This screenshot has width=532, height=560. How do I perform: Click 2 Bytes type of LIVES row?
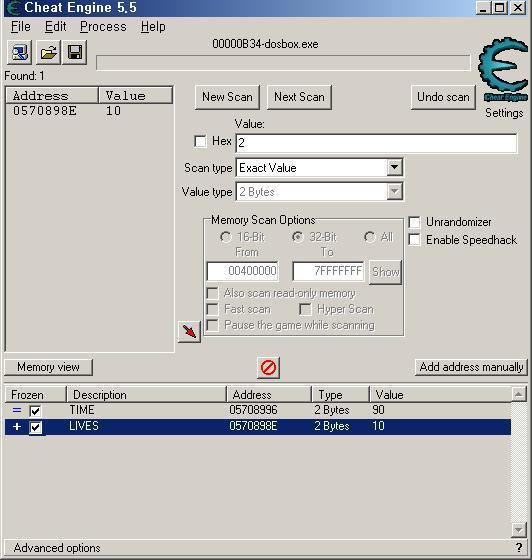(x=332, y=426)
